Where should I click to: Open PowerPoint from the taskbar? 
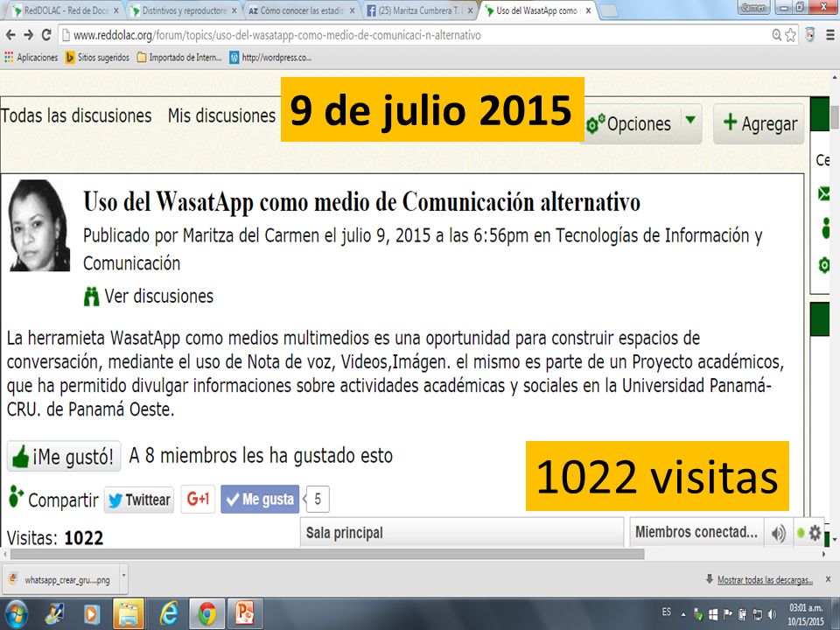click(x=245, y=614)
